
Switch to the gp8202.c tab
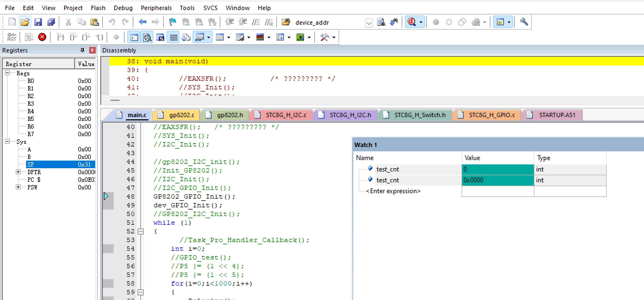pyautogui.click(x=181, y=115)
